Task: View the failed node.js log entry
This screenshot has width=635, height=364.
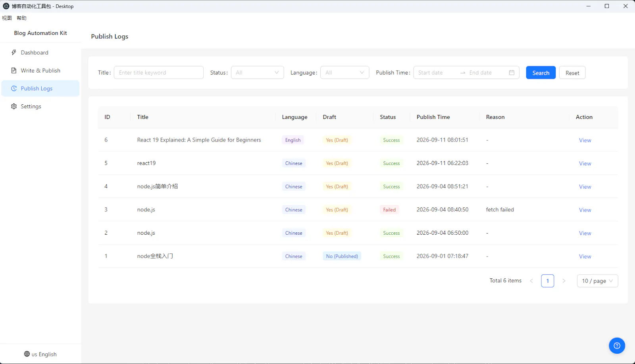Action: [x=585, y=210]
